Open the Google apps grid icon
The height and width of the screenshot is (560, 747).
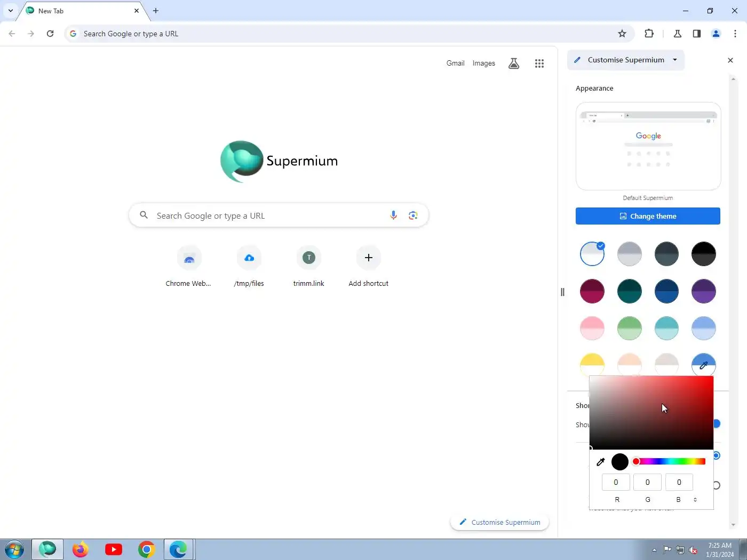click(x=539, y=63)
